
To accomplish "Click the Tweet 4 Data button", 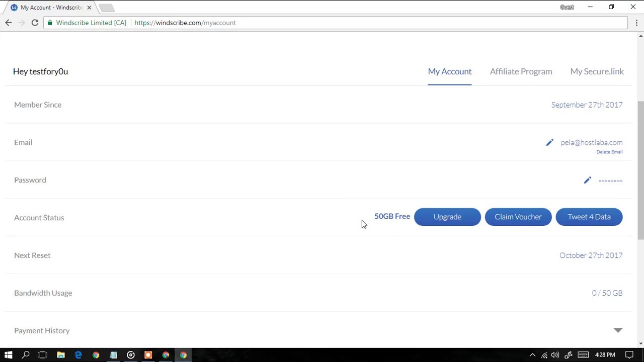I will [589, 217].
